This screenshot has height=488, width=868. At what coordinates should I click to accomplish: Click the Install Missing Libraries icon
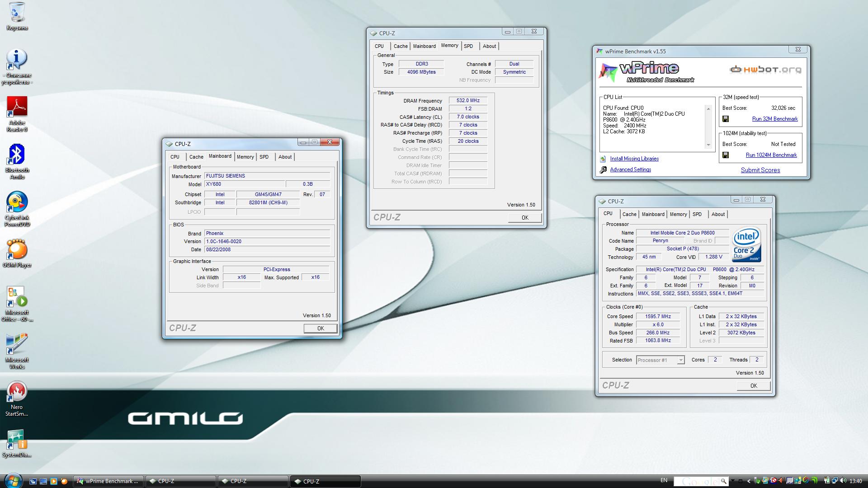click(603, 159)
